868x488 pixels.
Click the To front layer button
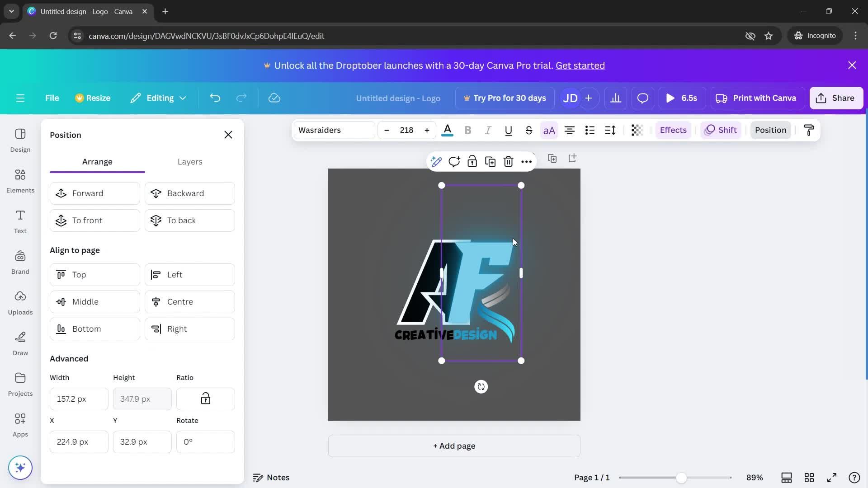95,220
